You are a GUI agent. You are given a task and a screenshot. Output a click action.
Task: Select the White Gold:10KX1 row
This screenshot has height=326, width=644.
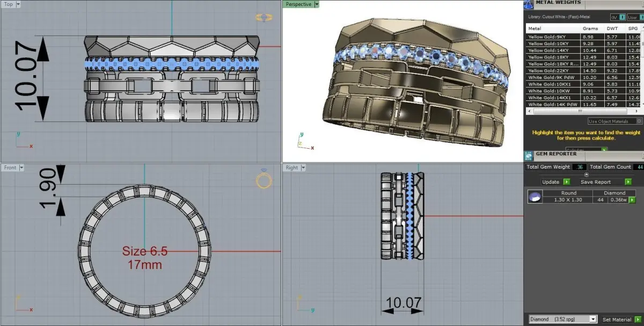584,84
